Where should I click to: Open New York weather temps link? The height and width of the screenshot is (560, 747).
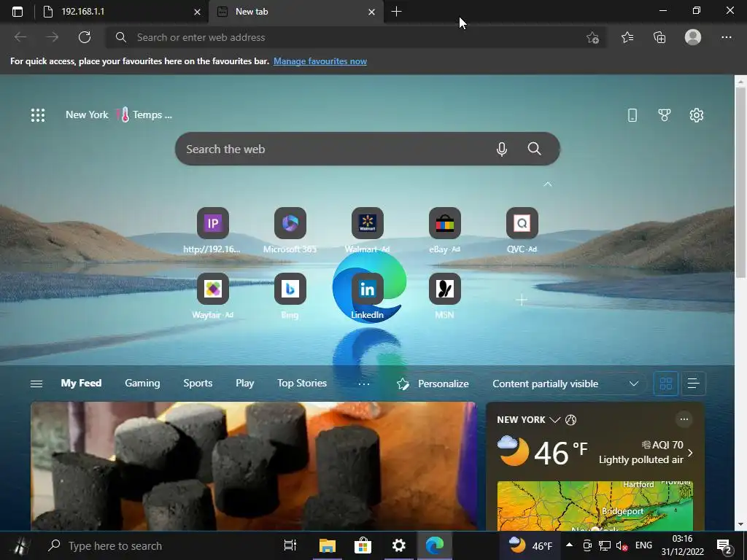119,114
